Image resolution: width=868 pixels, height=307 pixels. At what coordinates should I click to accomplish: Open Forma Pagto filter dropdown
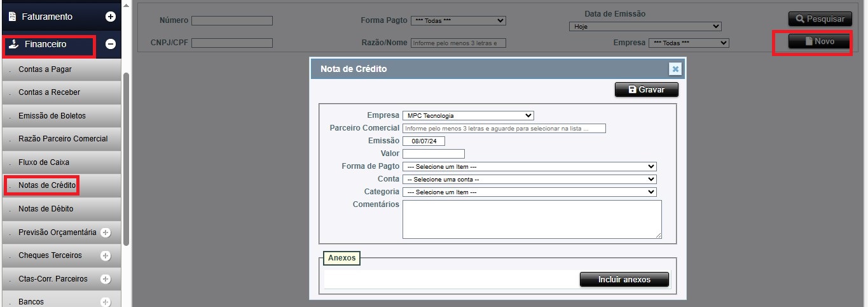458,20
